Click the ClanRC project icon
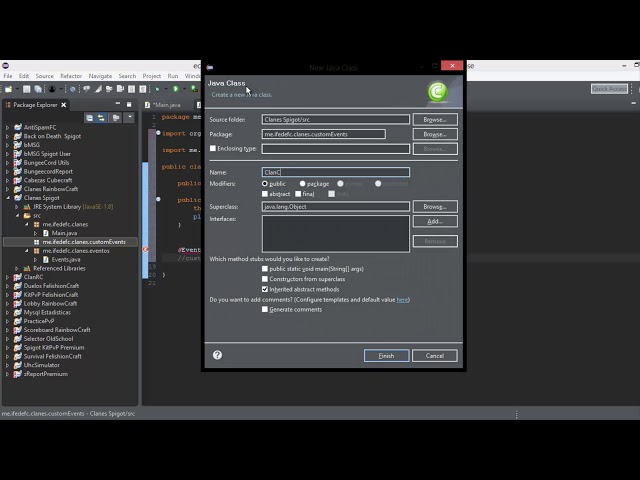The image size is (640, 480). [18, 277]
